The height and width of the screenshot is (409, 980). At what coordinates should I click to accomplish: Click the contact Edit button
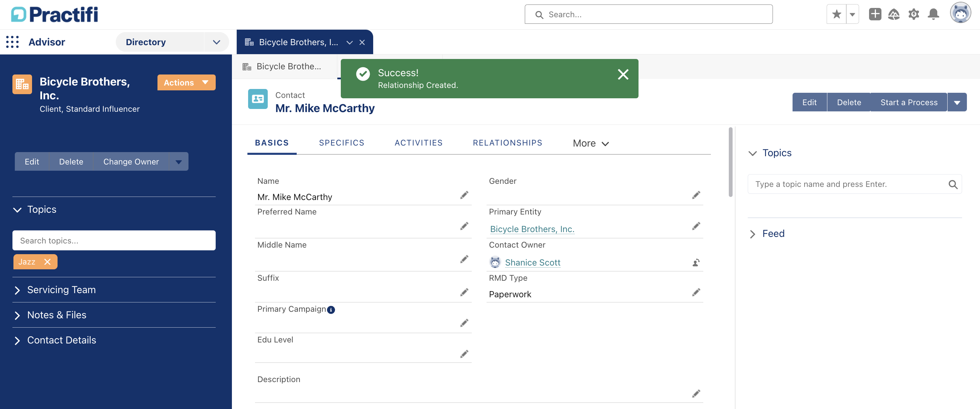[x=809, y=102]
